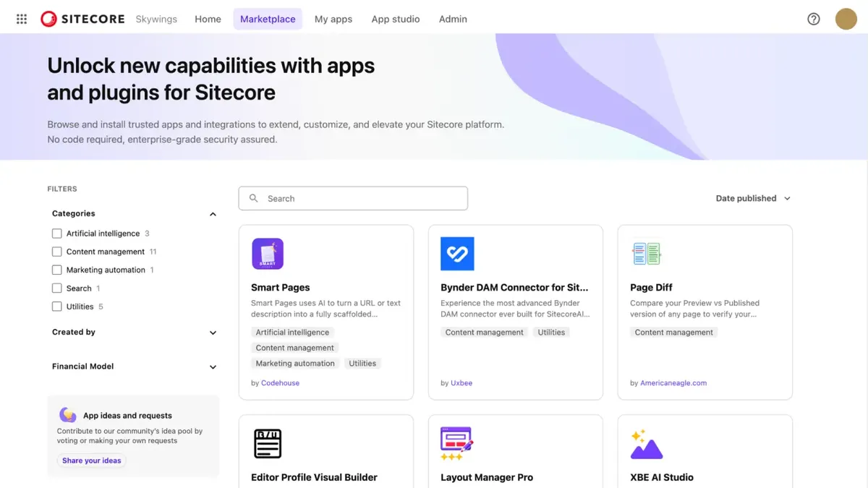868x488 pixels.
Task: Expand the Financial Model filter section
Action: tap(213, 367)
